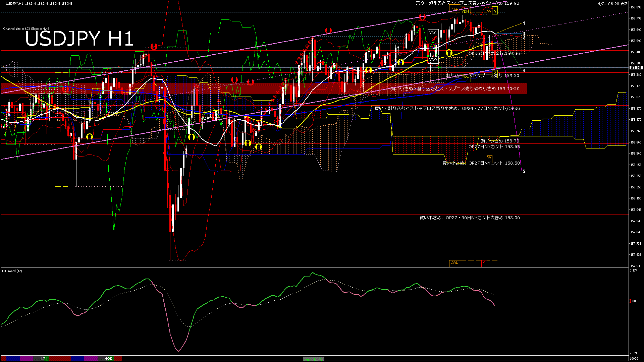
Task: Select projection line endpoint labeled 5
Action: (524, 172)
